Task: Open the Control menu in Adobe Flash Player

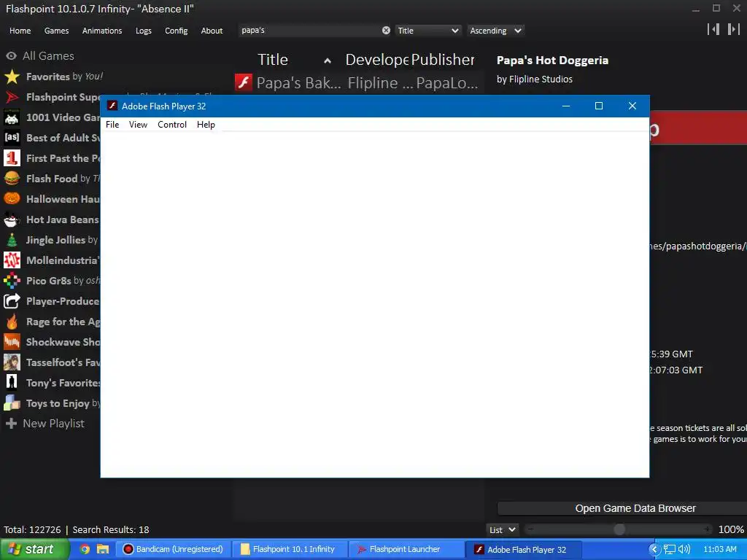Action: point(172,124)
